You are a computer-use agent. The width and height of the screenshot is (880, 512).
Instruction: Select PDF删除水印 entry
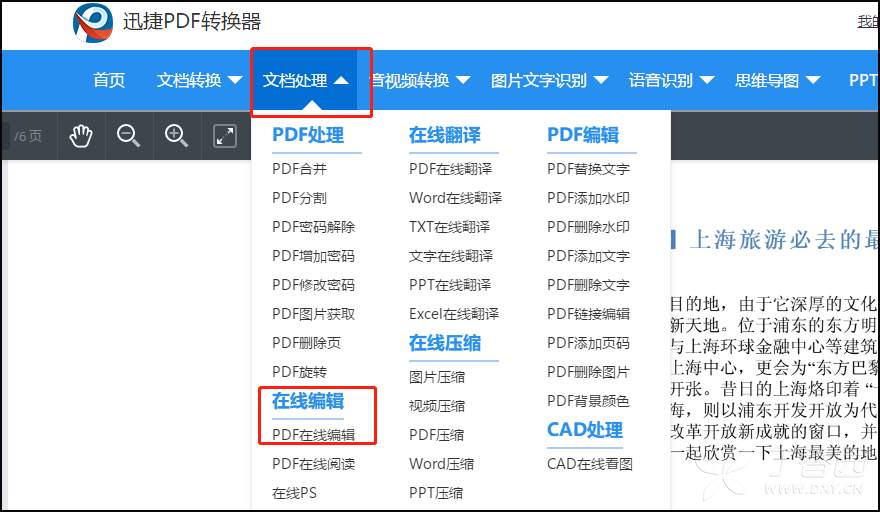588,227
